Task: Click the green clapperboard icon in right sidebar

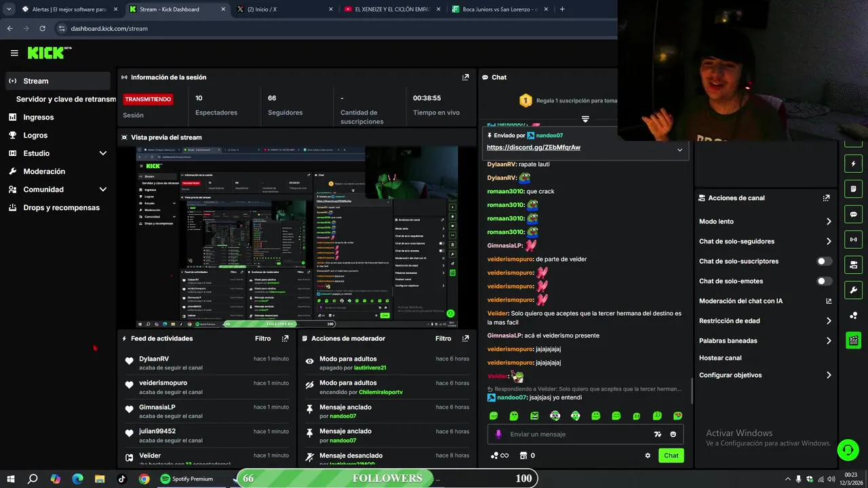Action: pyautogui.click(x=853, y=340)
